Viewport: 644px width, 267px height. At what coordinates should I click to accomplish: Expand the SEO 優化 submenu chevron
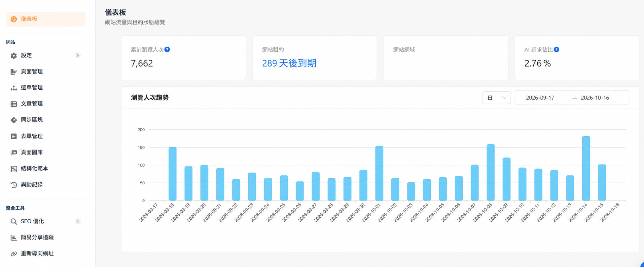pos(78,221)
